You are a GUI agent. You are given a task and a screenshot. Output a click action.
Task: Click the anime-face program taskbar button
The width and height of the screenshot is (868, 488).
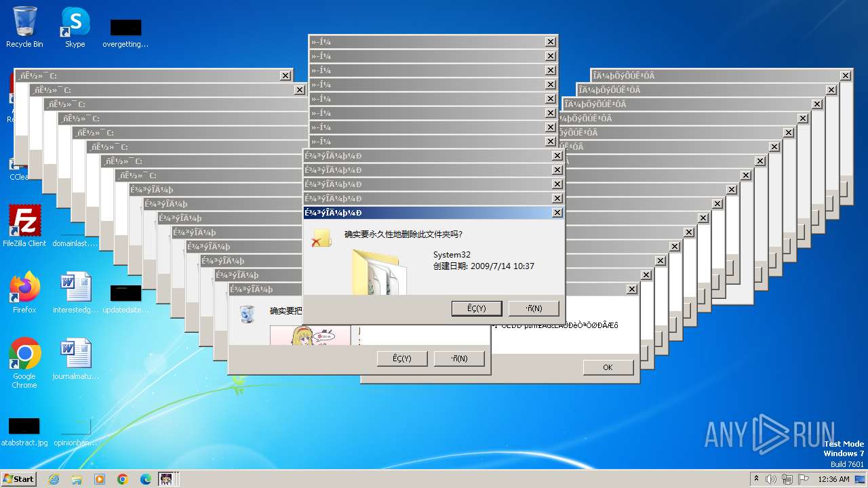tap(166, 479)
